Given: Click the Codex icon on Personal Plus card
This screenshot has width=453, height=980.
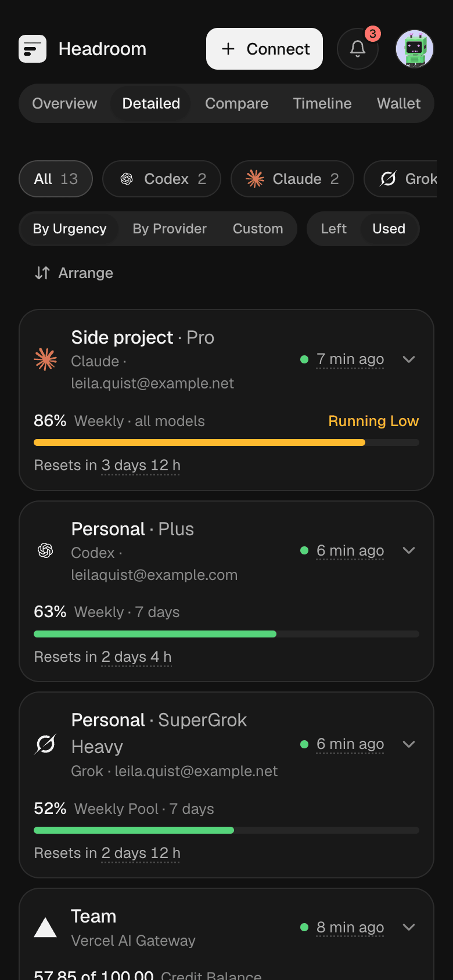Looking at the screenshot, I should point(45,550).
